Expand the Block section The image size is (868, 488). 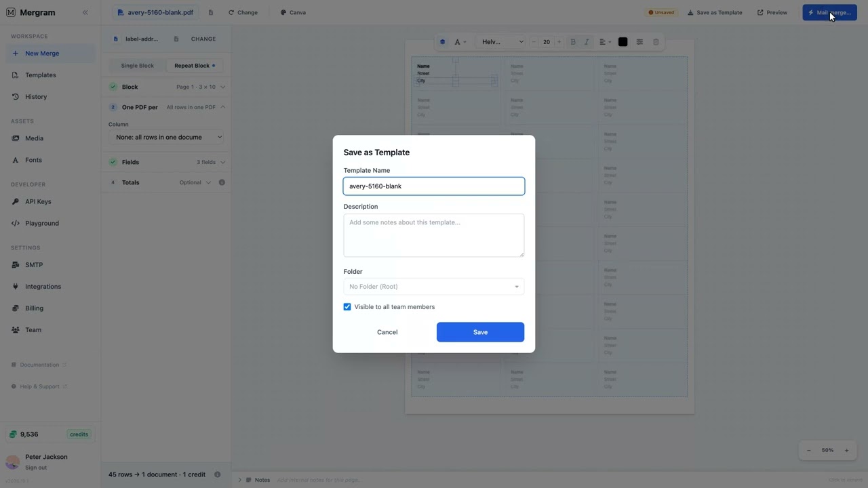coord(167,87)
